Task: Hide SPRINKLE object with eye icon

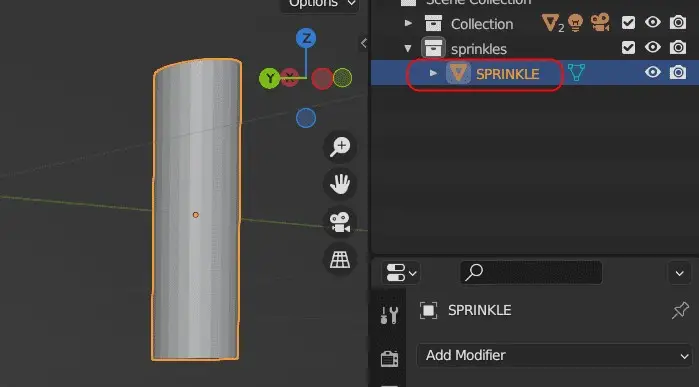Action: 653,72
